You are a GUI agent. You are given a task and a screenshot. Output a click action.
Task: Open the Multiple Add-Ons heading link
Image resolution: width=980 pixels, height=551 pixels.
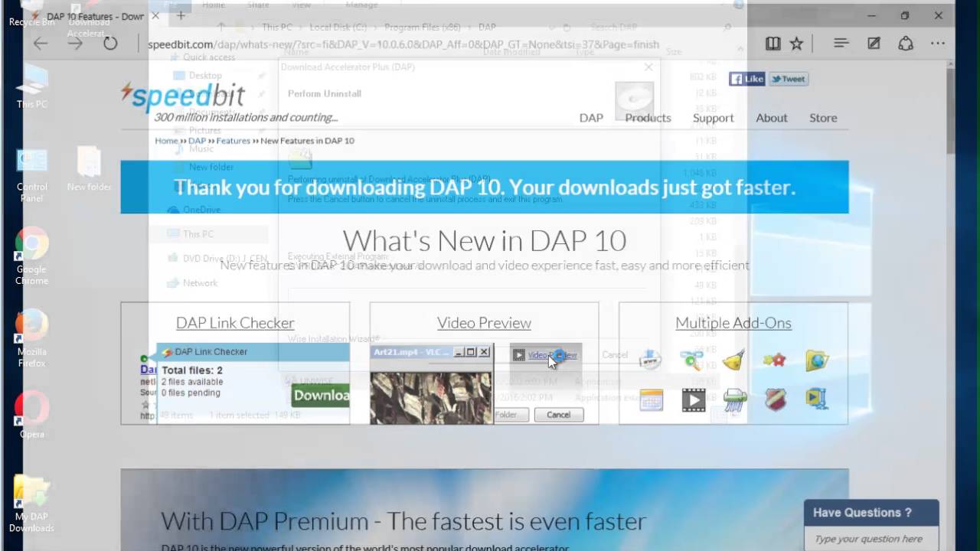point(733,323)
